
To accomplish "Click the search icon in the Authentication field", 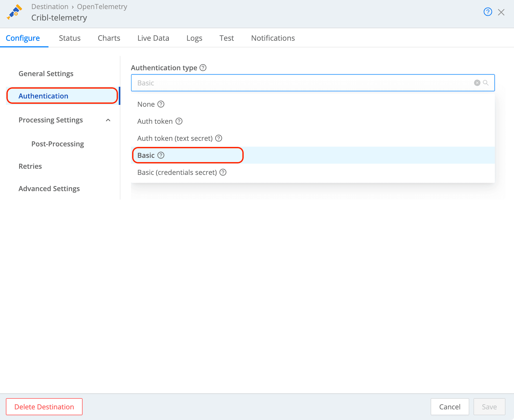I will point(486,83).
